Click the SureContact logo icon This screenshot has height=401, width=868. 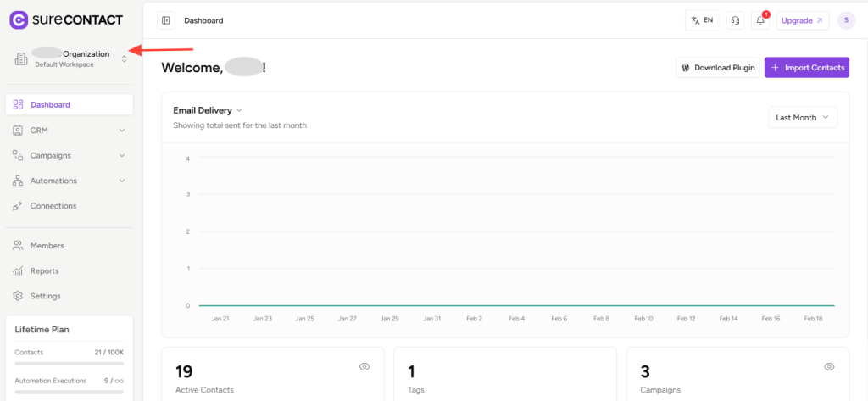click(x=19, y=19)
